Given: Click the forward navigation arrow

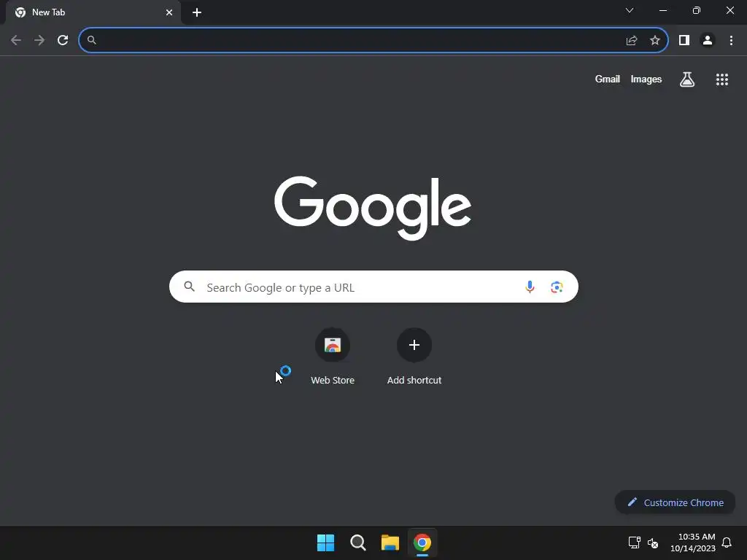Looking at the screenshot, I should (39, 41).
